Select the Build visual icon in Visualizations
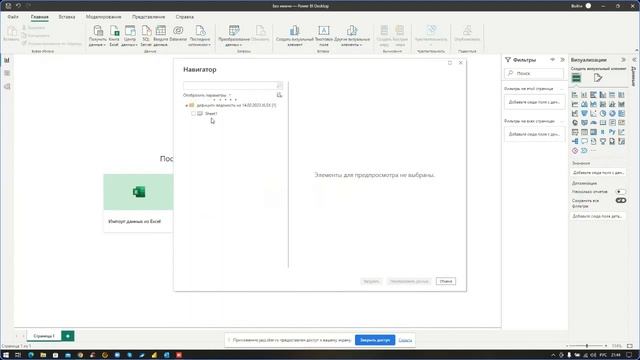 pyautogui.click(x=576, y=78)
